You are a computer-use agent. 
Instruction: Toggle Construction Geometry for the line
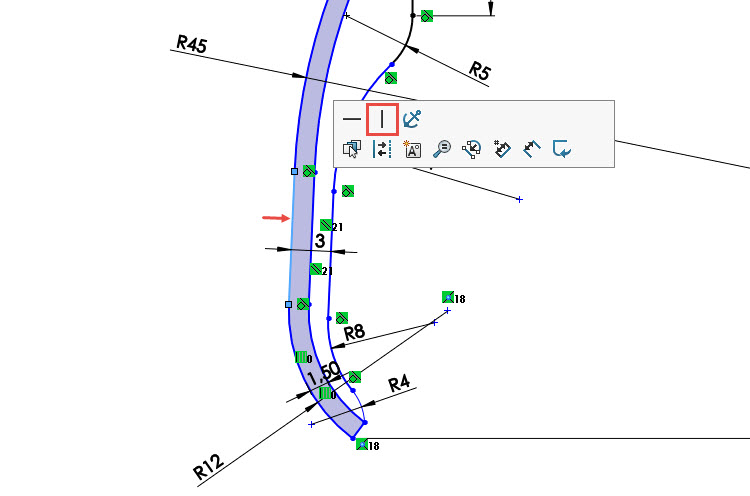click(x=382, y=149)
